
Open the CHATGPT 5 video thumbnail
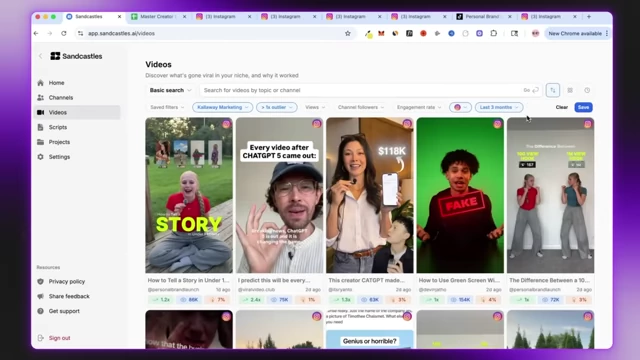tap(279, 195)
